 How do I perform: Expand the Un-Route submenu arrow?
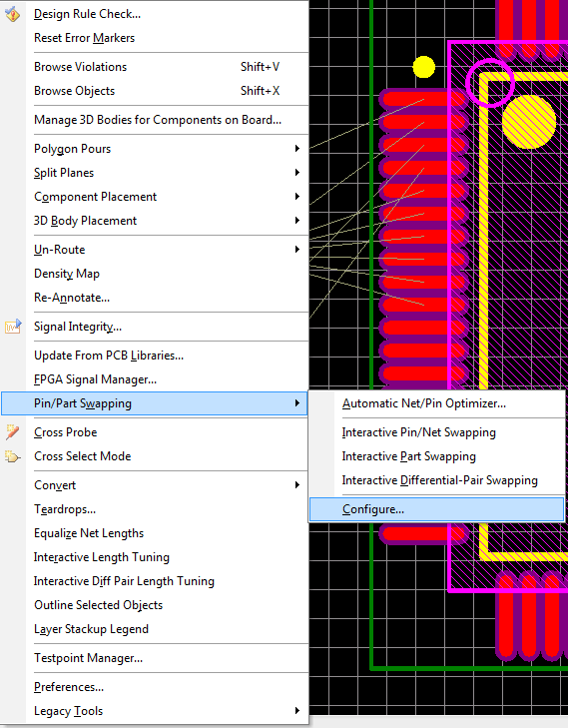(297, 250)
